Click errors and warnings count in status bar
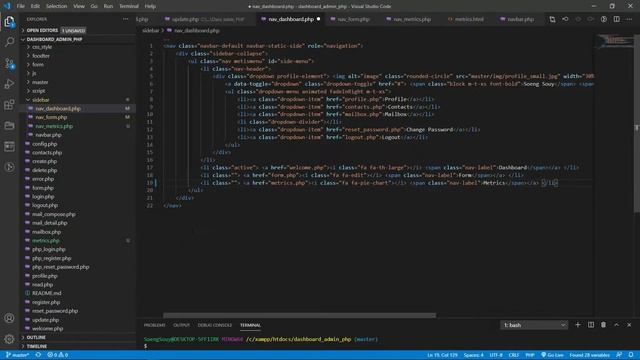Viewport: 640px width, 360px height. (58, 355)
